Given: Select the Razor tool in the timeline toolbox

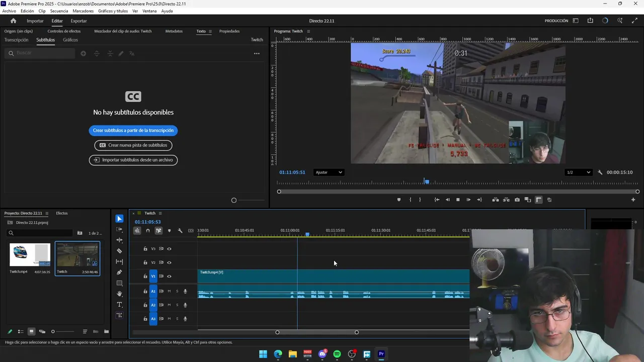Looking at the screenshot, I should coord(119,251).
